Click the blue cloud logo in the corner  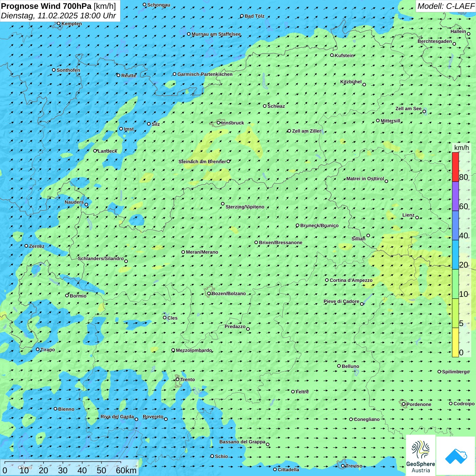(456, 456)
